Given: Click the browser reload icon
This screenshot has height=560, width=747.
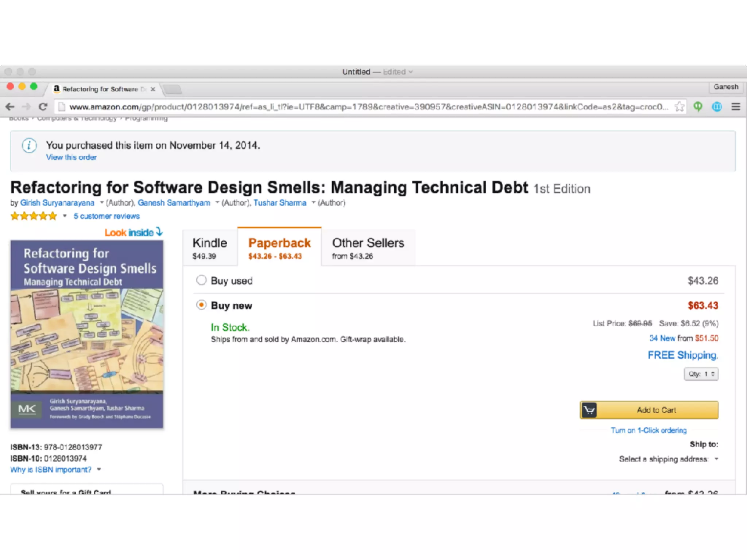Looking at the screenshot, I should click(43, 107).
